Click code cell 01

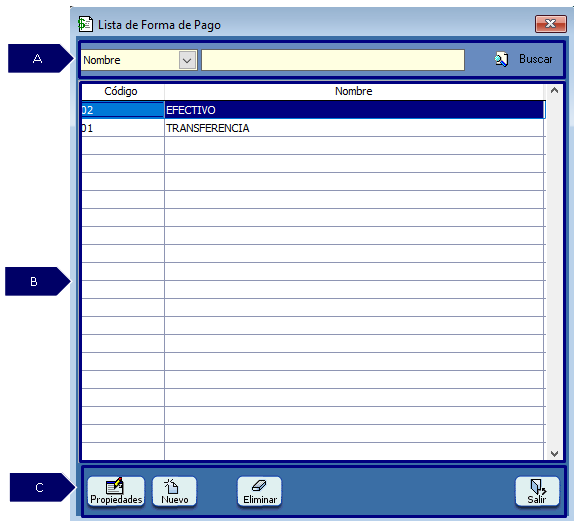[123, 128]
